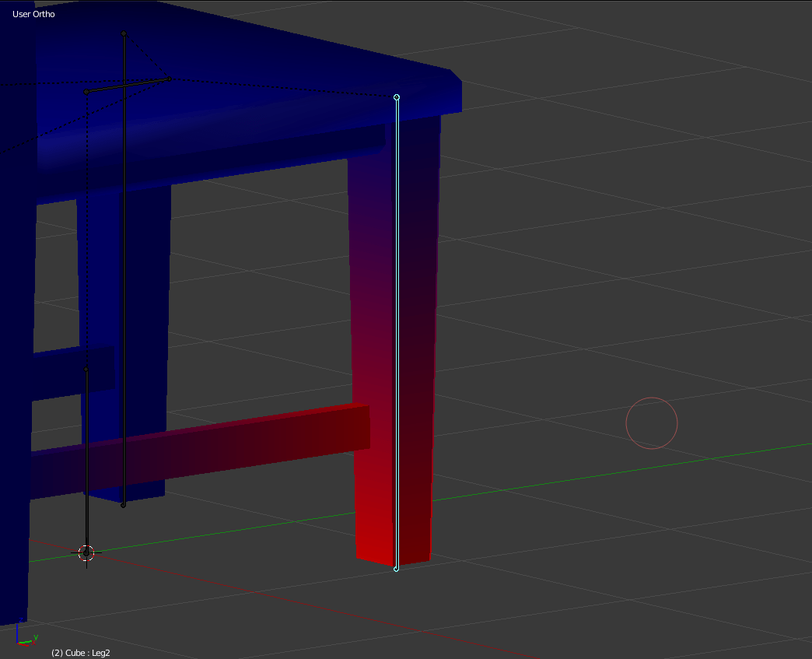
Task: Click the right end joint of the horizontal bone
Action: click(169, 79)
